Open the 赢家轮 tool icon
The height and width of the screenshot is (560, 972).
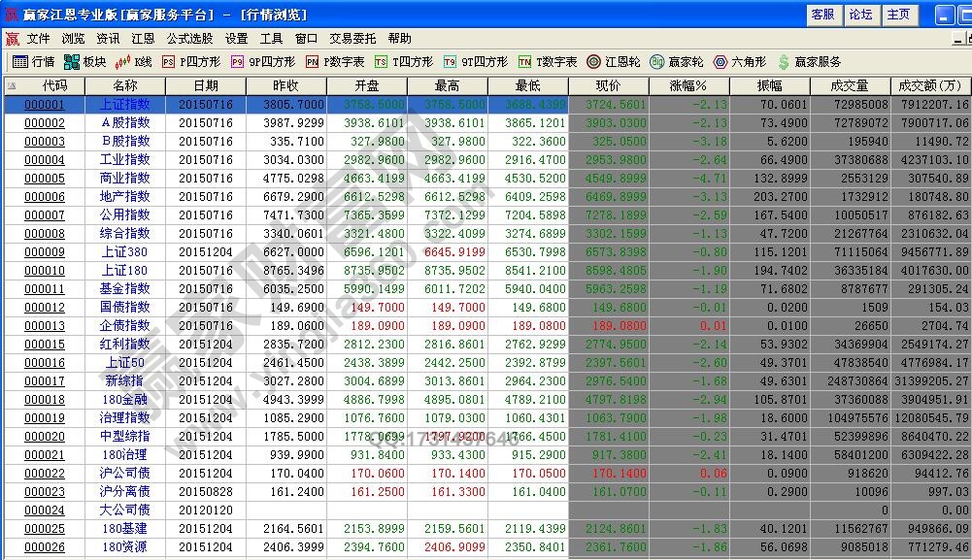[673, 60]
